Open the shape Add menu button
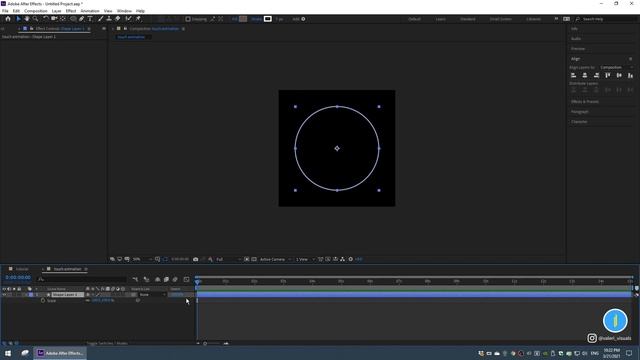The image size is (640, 360). coord(303,19)
